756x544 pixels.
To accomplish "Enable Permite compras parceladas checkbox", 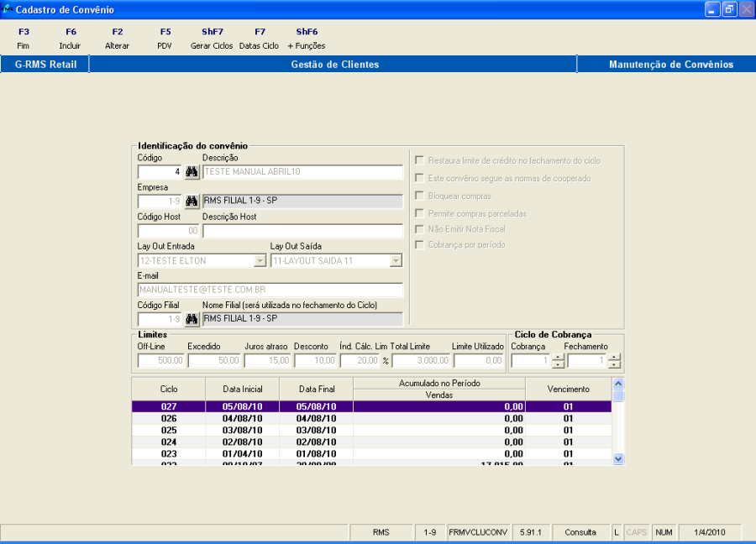I will tap(419, 213).
